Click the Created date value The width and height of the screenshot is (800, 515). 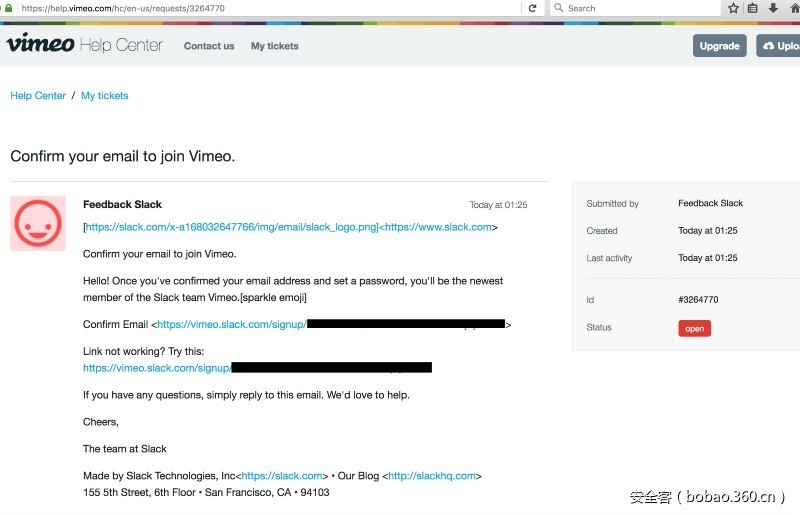708,231
